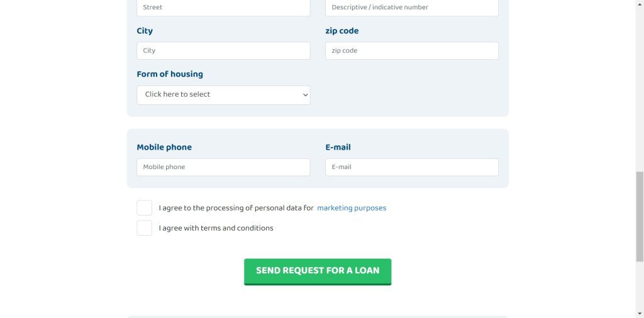Click the Mobile phone input field
Image resolution: width=644 pixels, height=318 pixels.
(x=223, y=167)
